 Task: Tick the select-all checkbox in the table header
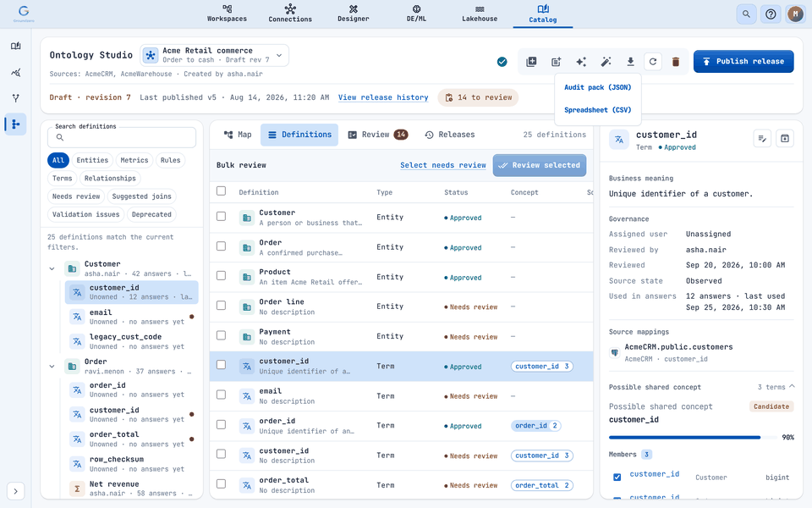click(221, 191)
